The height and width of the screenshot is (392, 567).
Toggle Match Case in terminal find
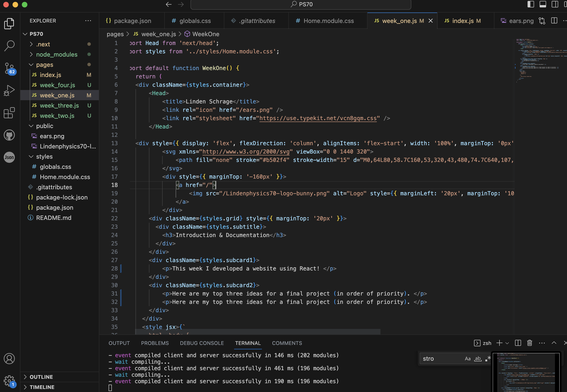tap(468, 359)
